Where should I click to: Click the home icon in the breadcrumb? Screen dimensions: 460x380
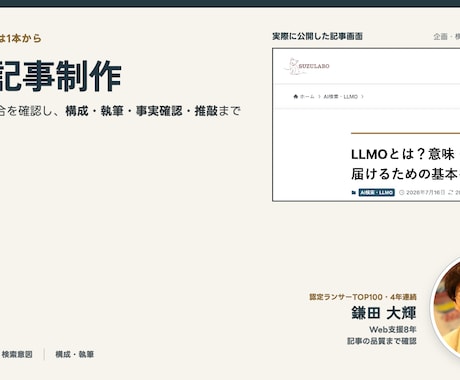pyautogui.click(x=295, y=97)
